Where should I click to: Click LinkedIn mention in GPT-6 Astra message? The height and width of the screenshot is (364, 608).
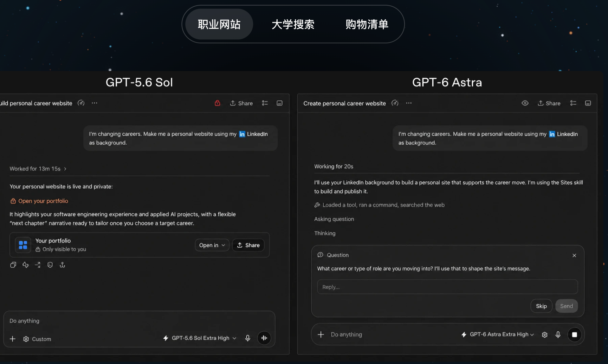[x=563, y=134]
